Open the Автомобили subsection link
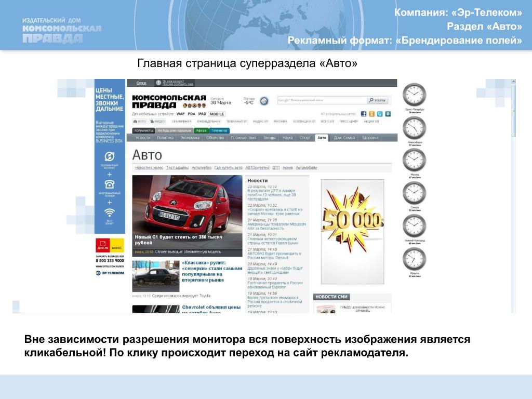This screenshot has height=399, width=532. coord(307,168)
